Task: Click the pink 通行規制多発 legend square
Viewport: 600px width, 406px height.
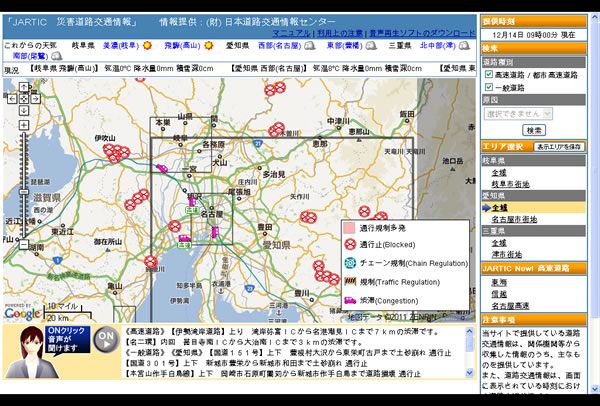Action: click(x=350, y=228)
